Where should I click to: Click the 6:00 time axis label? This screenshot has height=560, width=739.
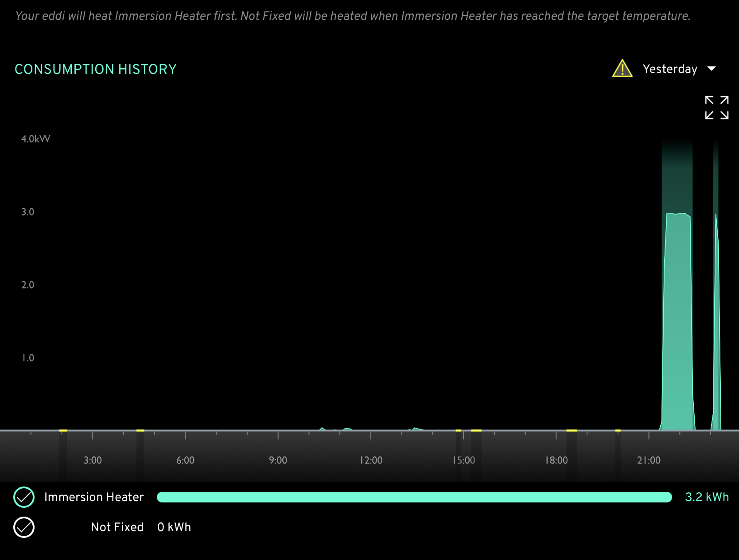coord(185,460)
